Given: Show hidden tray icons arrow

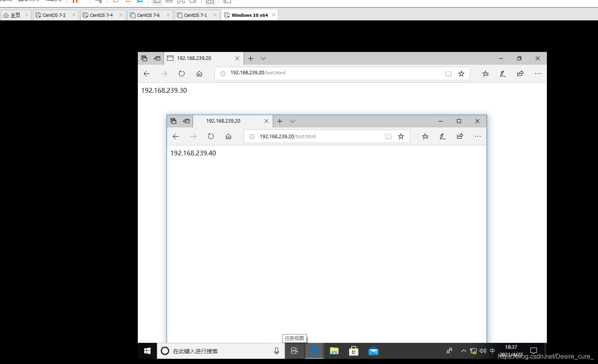Looking at the screenshot, I should [x=464, y=351].
